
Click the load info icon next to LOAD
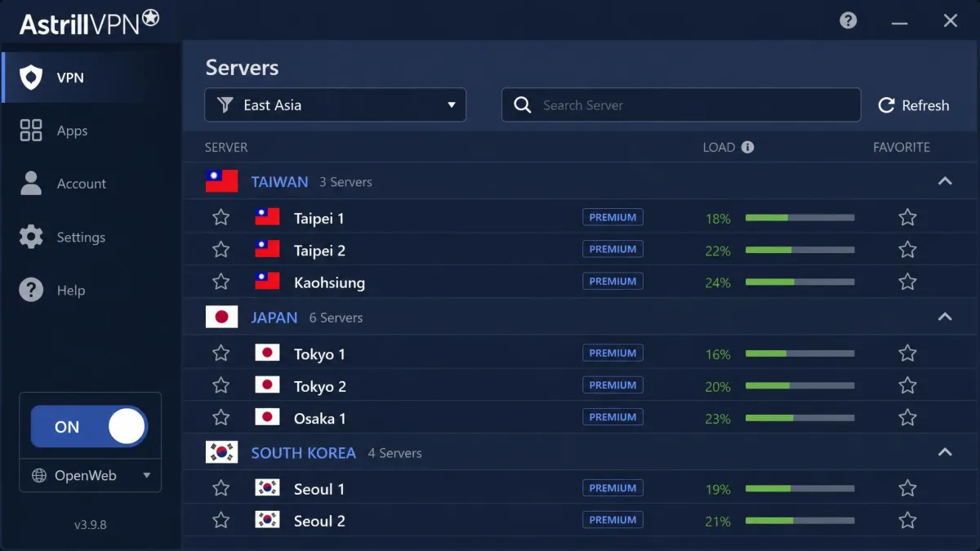747,147
